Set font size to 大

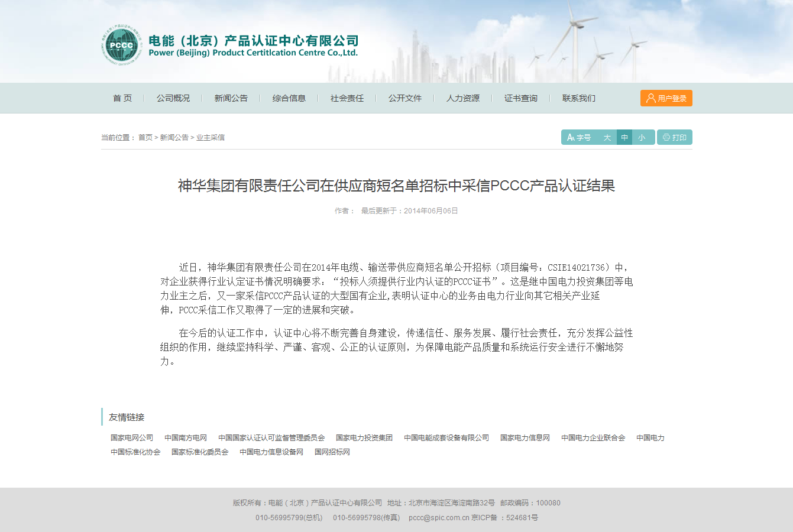(607, 137)
